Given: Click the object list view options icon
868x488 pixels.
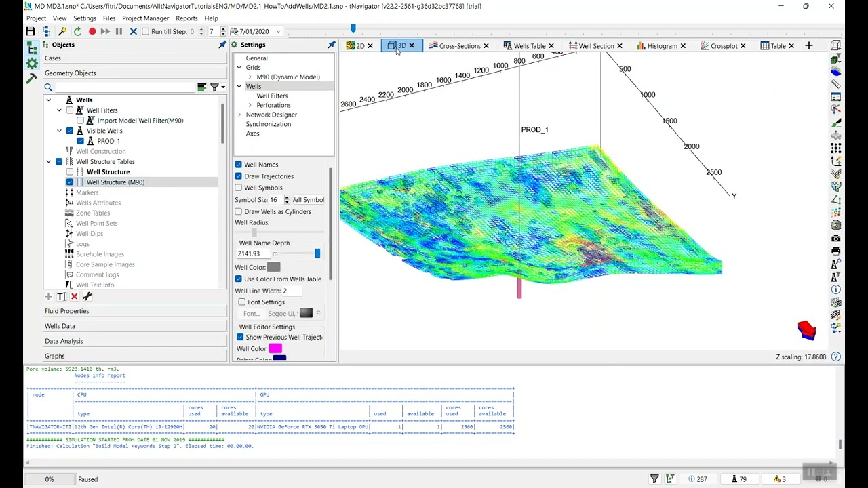Looking at the screenshot, I should [201, 87].
